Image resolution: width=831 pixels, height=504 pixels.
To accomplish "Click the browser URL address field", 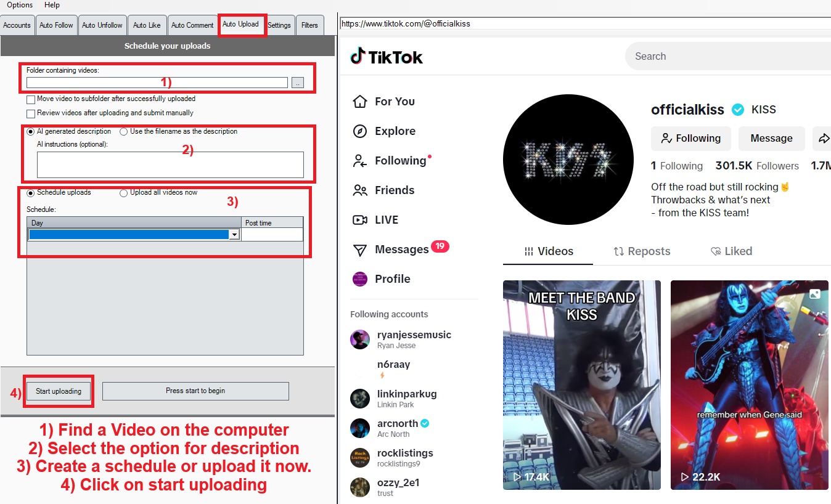I will point(585,24).
